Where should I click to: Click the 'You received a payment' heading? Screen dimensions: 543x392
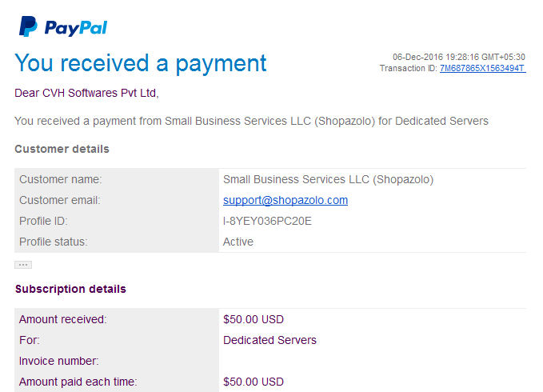click(x=141, y=63)
